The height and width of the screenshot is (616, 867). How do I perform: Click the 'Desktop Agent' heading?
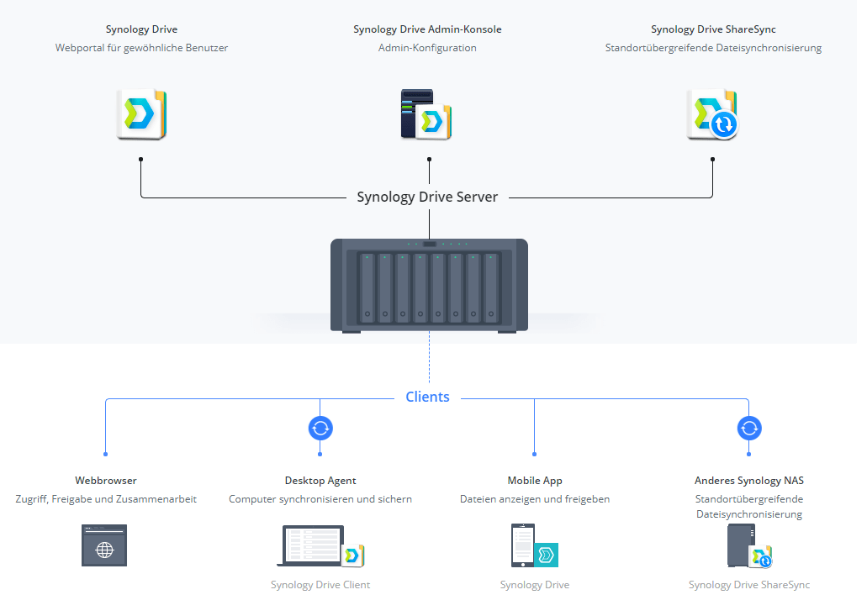click(x=320, y=481)
